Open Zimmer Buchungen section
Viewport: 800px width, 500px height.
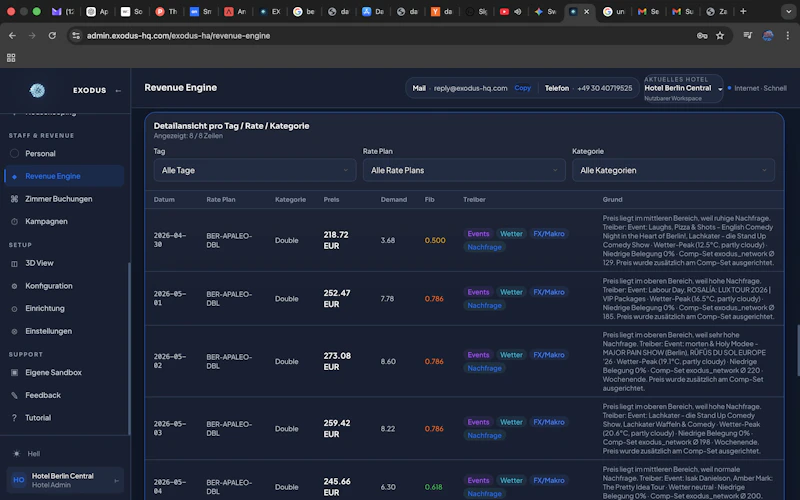click(64, 199)
